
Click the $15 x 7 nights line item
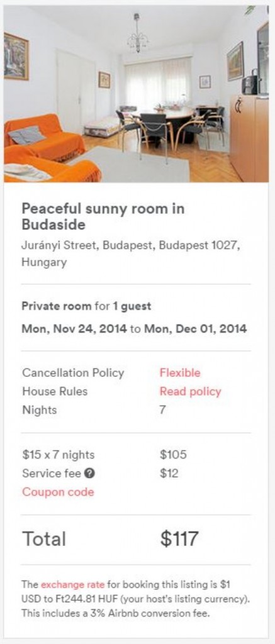[x=58, y=455]
